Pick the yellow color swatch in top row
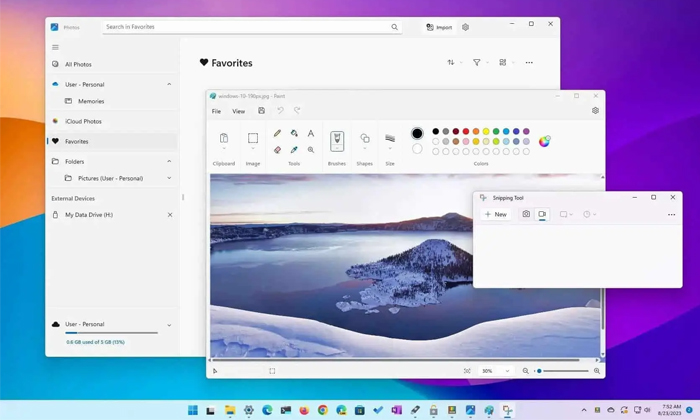 tap(486, 131)
